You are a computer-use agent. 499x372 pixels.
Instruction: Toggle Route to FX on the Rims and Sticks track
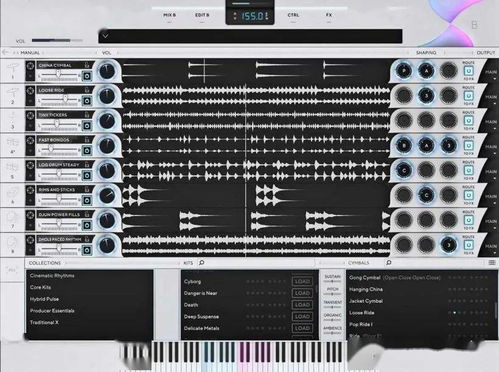(468, 195)
